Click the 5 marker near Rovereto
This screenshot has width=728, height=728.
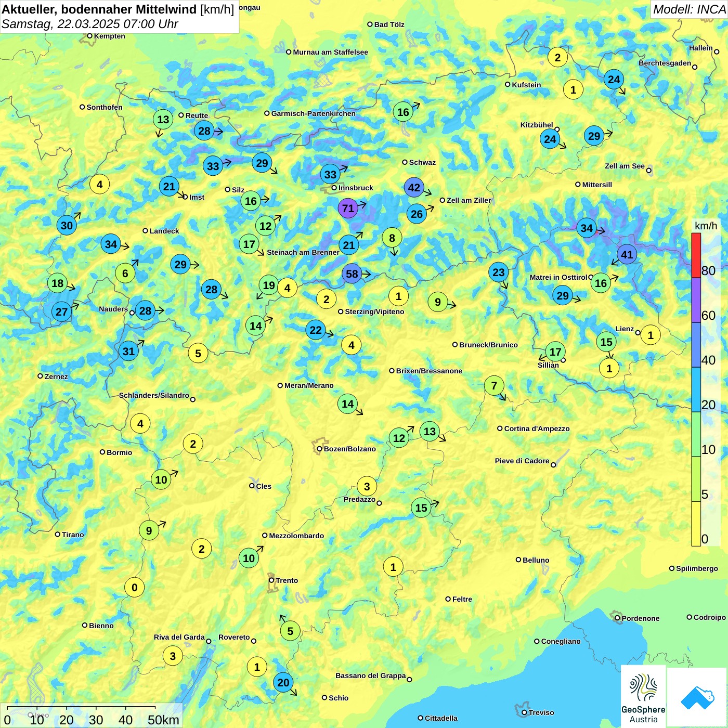[290, 631]
